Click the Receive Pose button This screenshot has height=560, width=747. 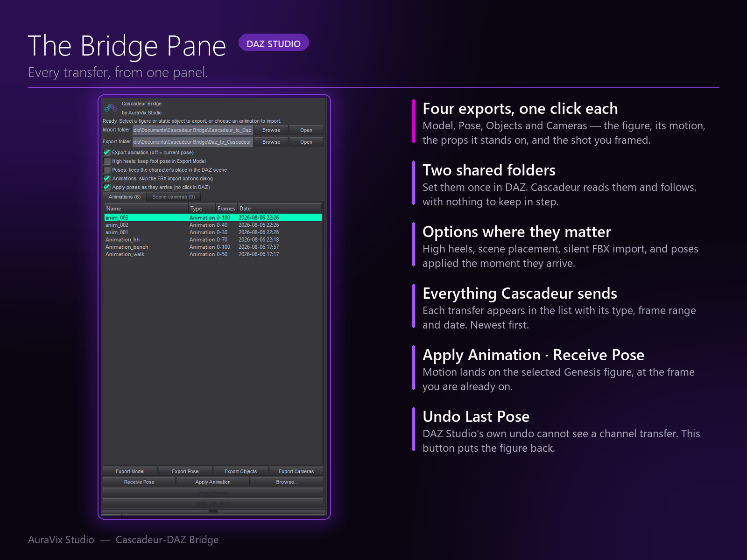tap(139, 482)
